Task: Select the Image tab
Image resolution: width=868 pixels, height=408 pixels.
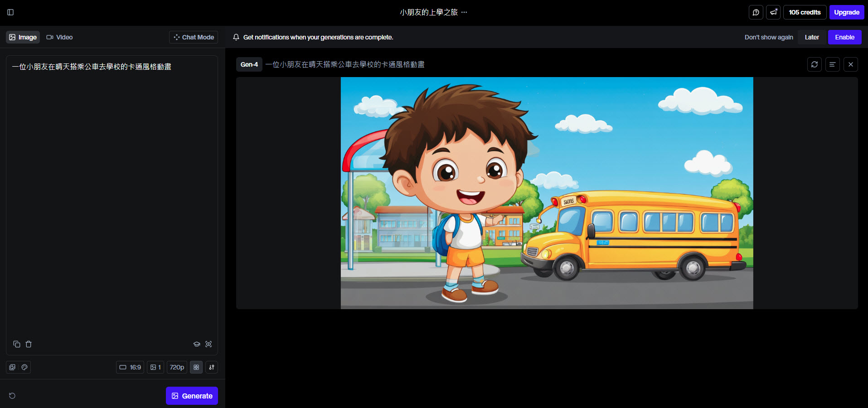Action: click(x=23, y=37)
